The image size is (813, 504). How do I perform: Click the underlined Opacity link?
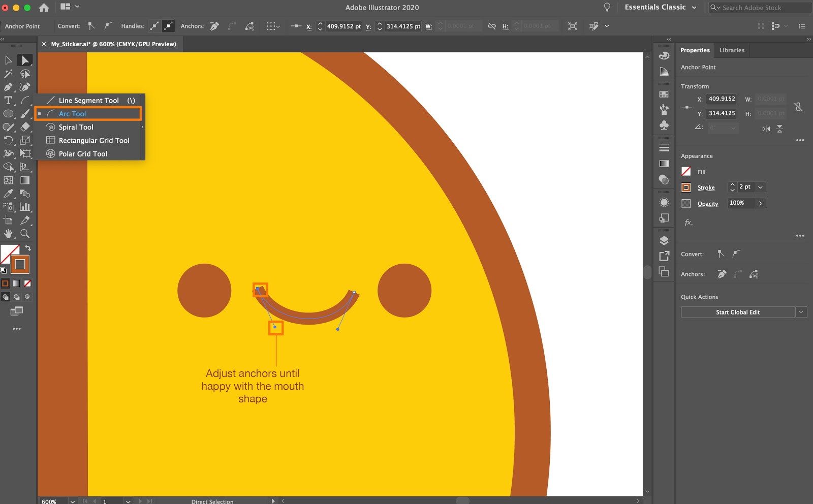[x=708, y=204]
